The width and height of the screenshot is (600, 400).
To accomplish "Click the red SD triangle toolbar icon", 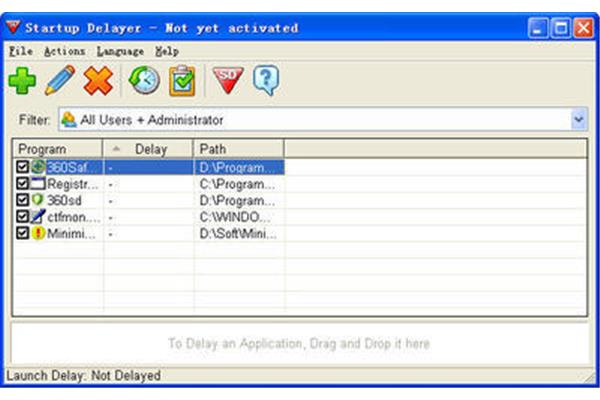I will pos(228,80).
